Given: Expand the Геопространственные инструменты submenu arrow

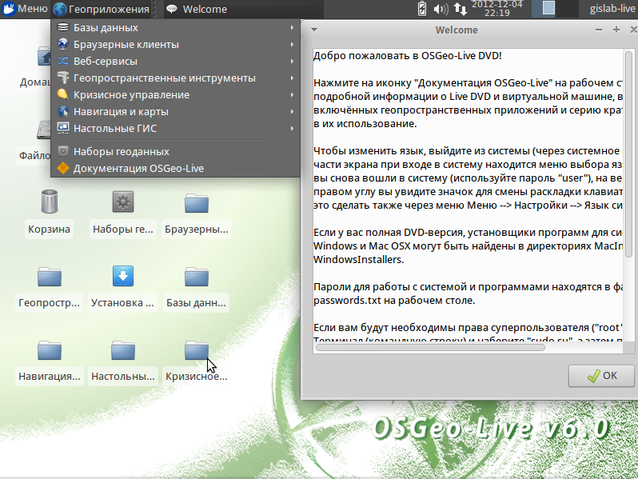Looking at the screenshot, I should [292, 78].
